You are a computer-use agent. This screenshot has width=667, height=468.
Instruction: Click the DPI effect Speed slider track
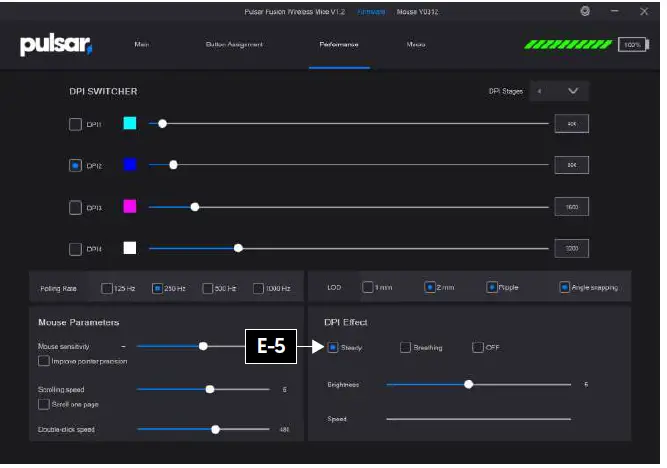coord(479,419)
